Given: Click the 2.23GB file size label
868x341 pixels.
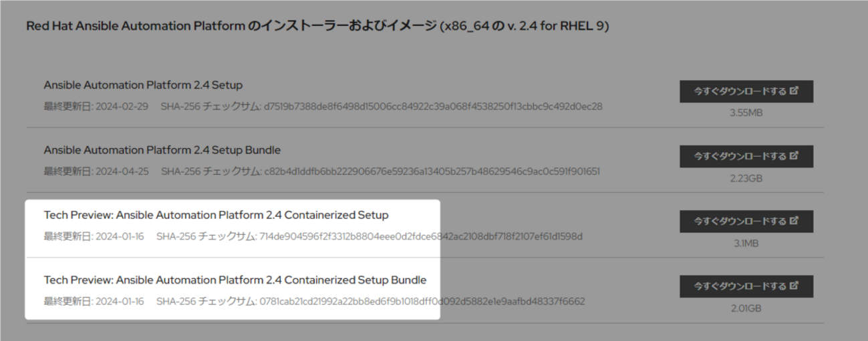Looking at the screenshot, I should [746, 178].
